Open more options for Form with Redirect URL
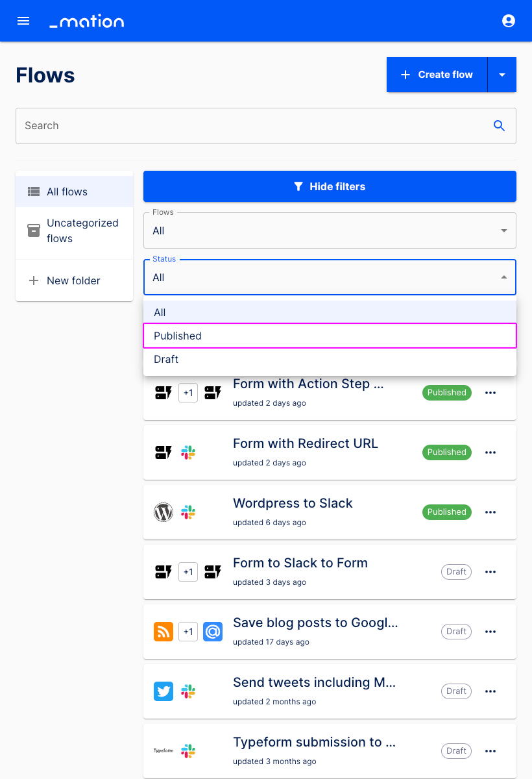 pyautogui.click(x=490, y=452)
